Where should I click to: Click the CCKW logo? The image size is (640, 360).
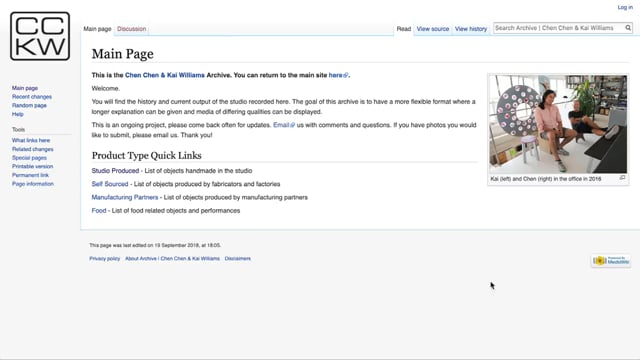pos(40,36)
